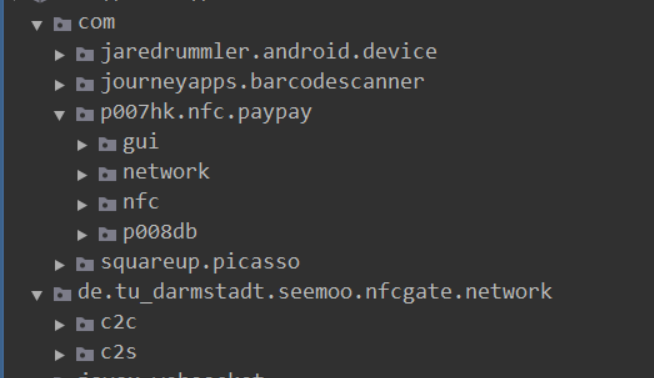Click the journeyapps.barcodescanner folder icon
Viewport: 654px width, 378px height.
coord(85,84)
